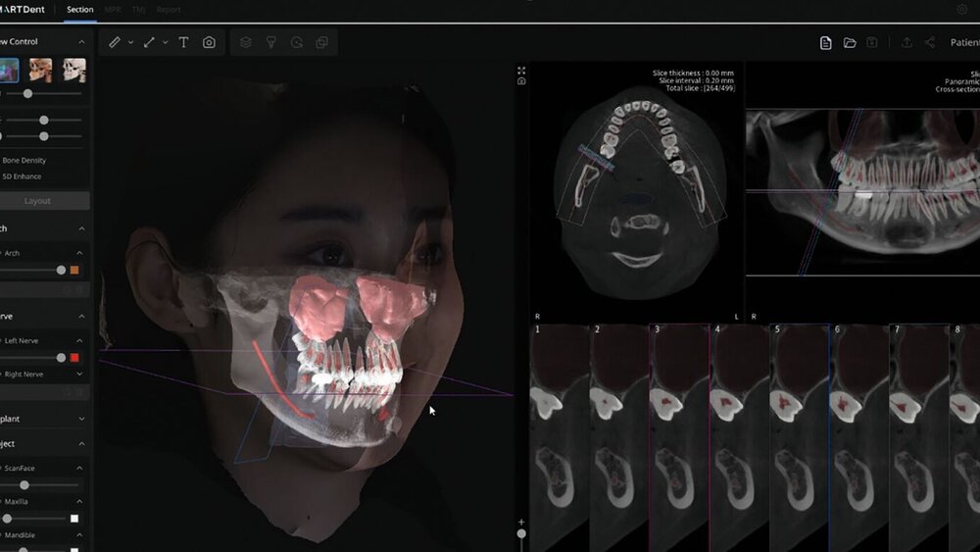
Task: Click the open folder icon
Action: point(850,43)
